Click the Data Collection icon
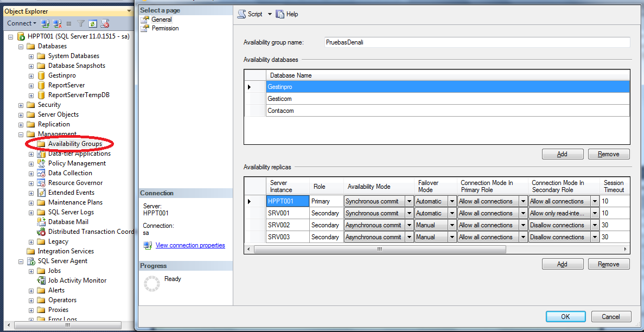The height and width of the screenshot is (332, 644). (x=41, y=173)
